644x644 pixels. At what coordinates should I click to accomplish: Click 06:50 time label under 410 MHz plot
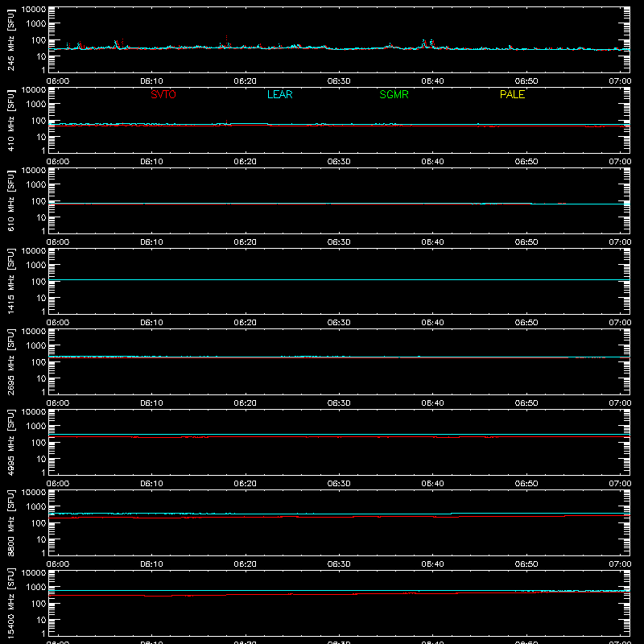(x=526, y=162)
